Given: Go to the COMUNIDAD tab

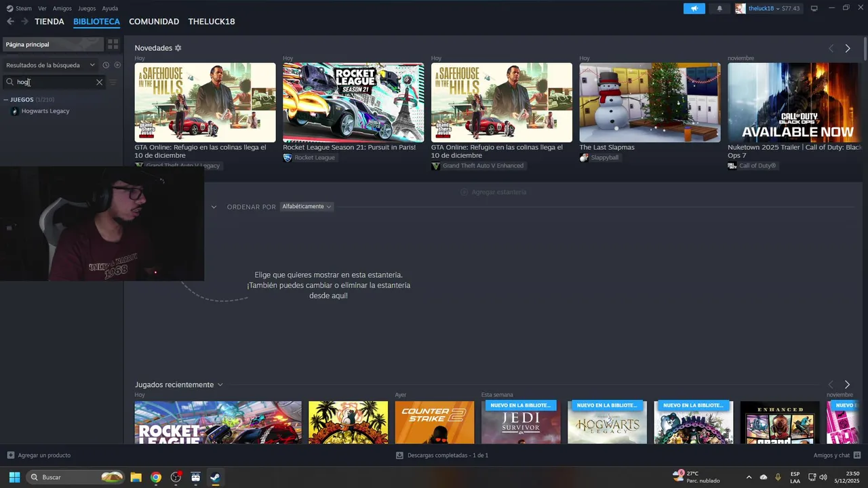Looking at the screenshot, I should [x=154, y=22].
